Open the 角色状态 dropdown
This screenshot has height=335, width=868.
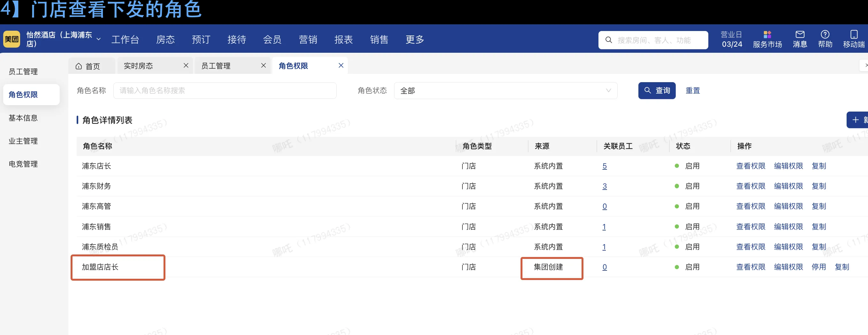point(506,90)
